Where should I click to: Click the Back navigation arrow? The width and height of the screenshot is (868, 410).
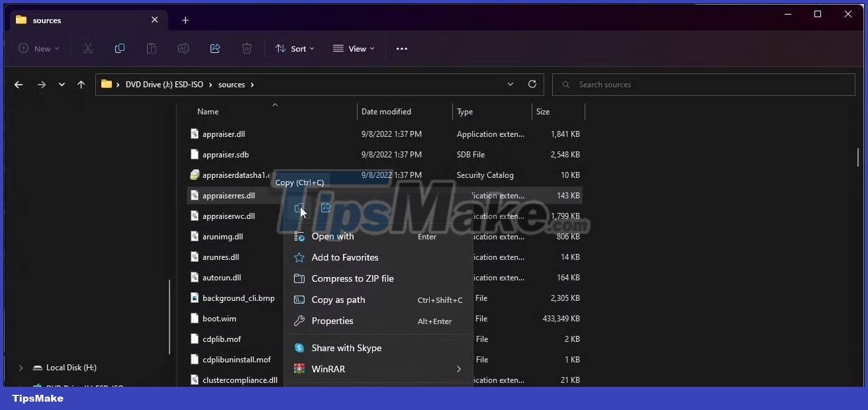(19, 84)
